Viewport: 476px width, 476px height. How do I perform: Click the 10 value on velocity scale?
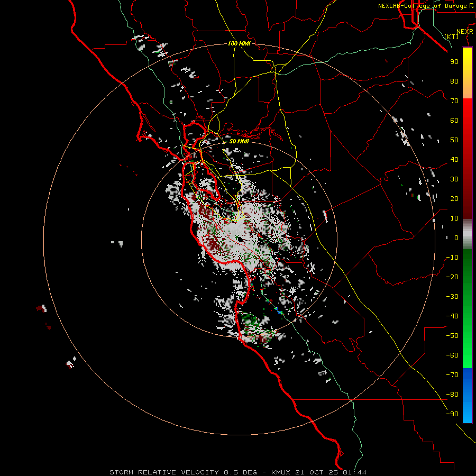click(454, 218)
